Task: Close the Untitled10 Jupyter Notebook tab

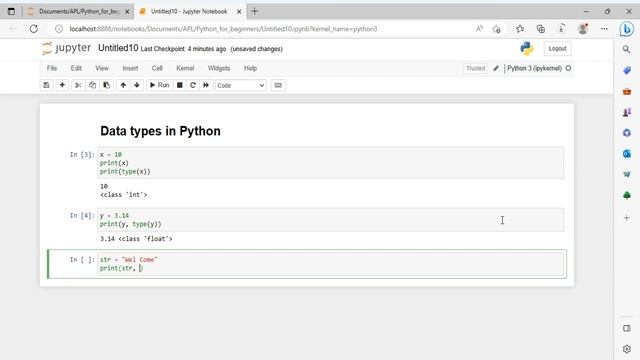Action: [239, 12]
